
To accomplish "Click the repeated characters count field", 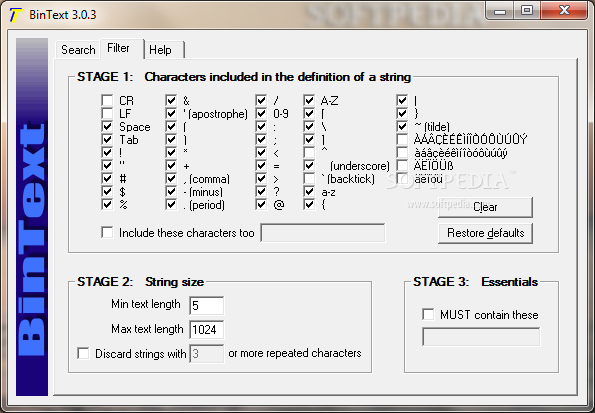I will 206,354.
